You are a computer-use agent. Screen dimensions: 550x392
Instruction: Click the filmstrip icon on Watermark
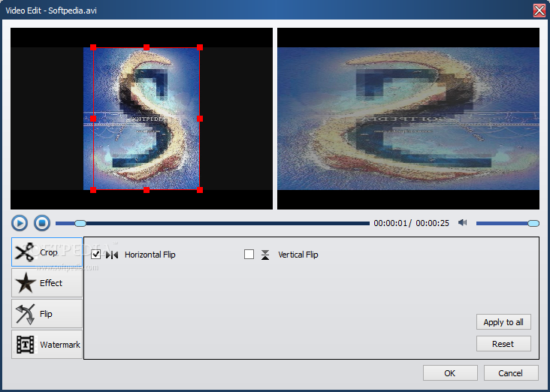[x=26, y=345]
